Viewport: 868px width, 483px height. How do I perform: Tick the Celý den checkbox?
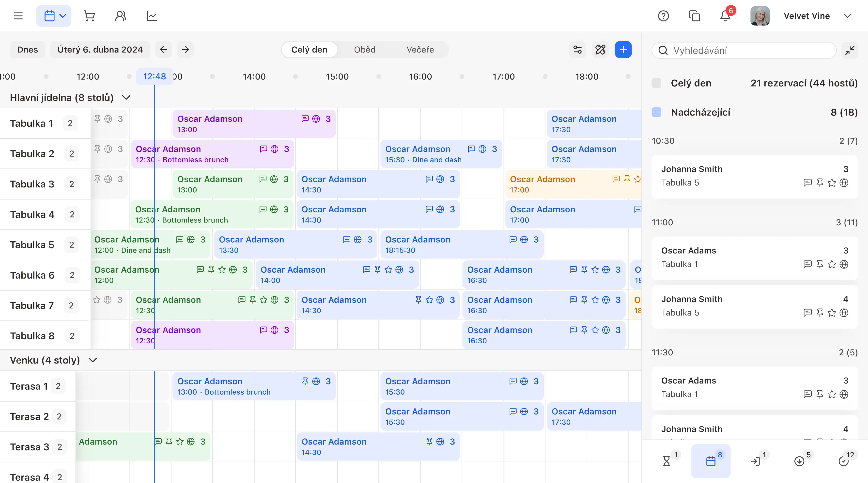click(x=656, y=83)
